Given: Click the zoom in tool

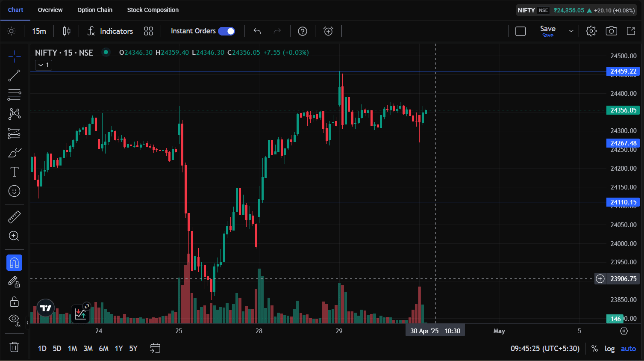Looking at the screenshot, I should click(14, 236).
